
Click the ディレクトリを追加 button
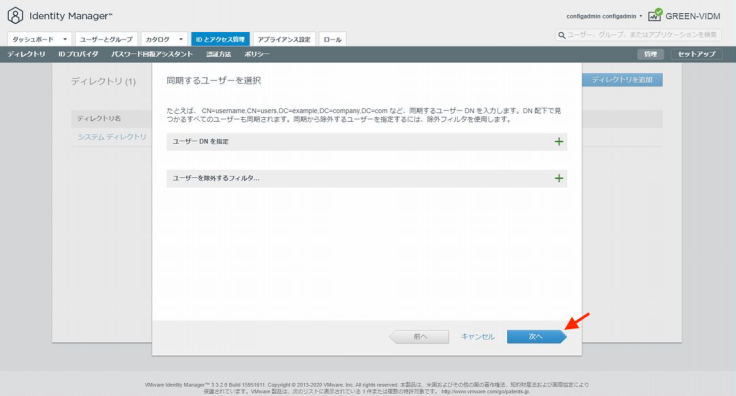point(622,80)
